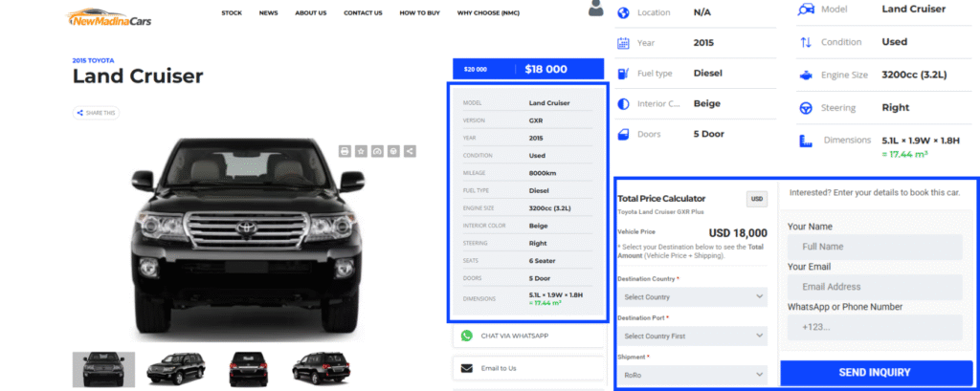The height and width of the screenshot is (391, 980).
Task: Click the SEND INQUIRY button
Action: tap(877, 373)
